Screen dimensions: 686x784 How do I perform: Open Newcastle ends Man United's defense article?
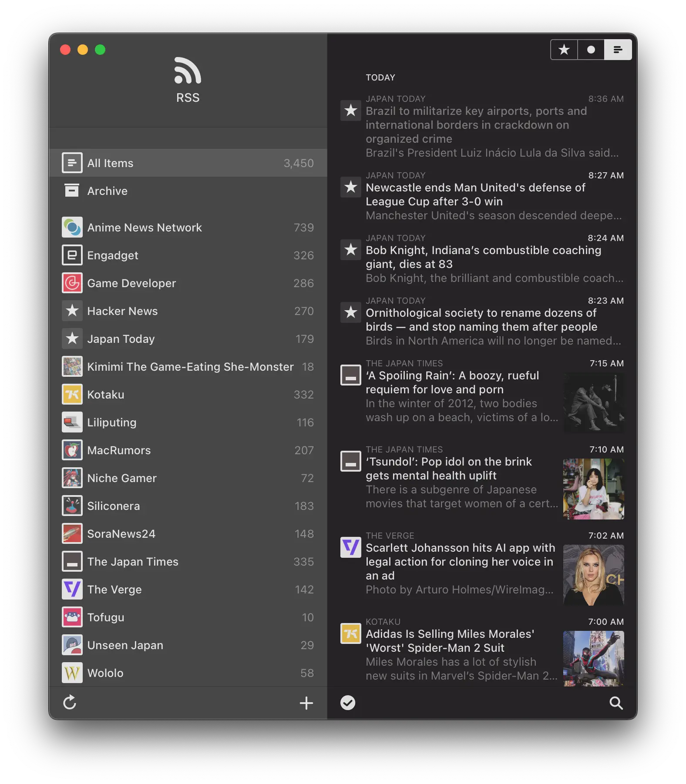(475, 194)
